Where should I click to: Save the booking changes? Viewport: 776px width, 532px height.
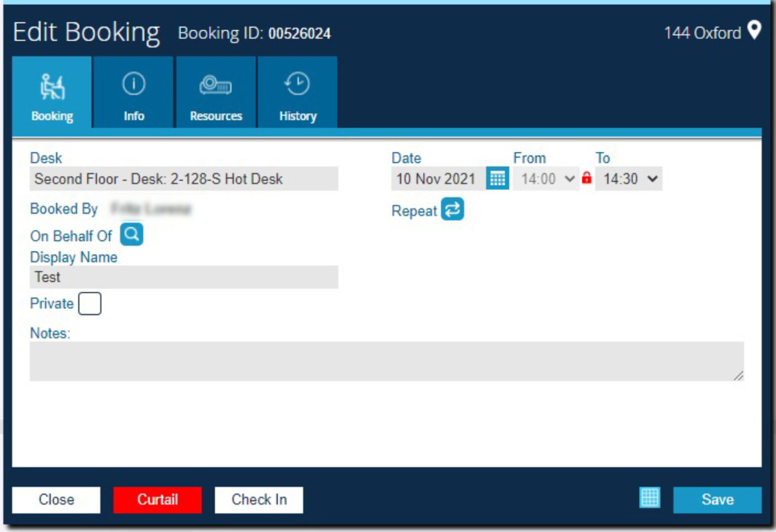click(717, 499)
